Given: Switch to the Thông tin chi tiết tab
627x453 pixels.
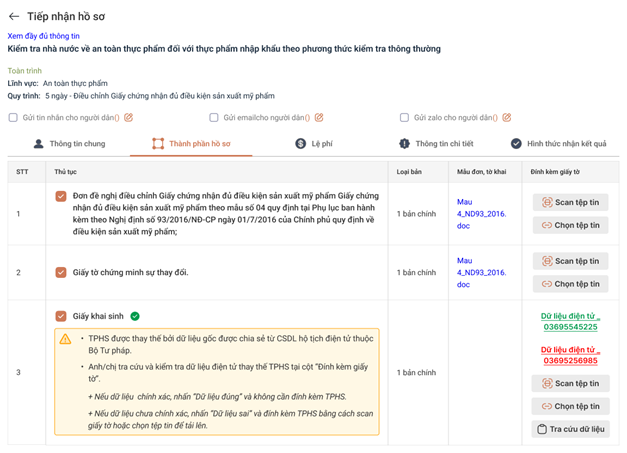Looking at the screenshot, I should point(436,144).
